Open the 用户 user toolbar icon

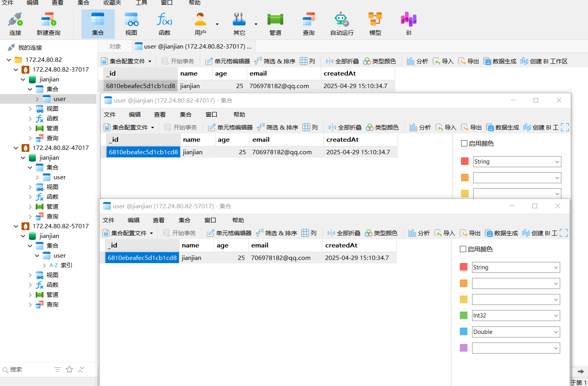pos(200,24)
